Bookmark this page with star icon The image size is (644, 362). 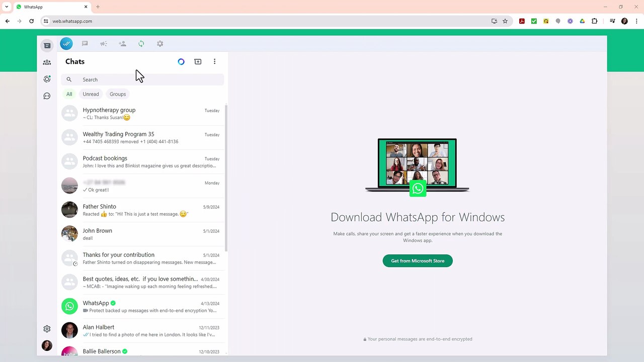[x=505, y=21]
